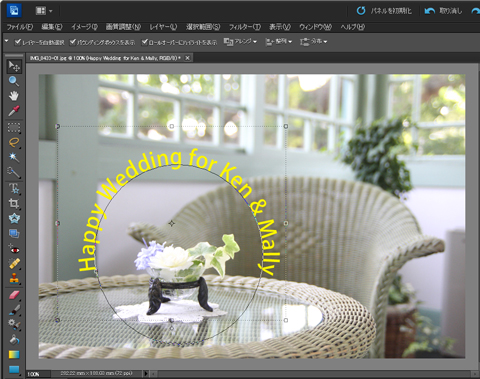Screen dimensions: 480x379
Task: Select the Zoom magnifier tool
Action: point(14,81)
